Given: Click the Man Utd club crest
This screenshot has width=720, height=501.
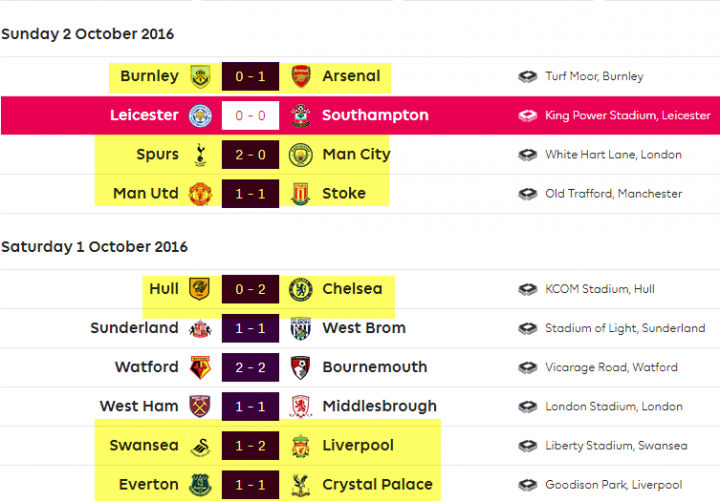Looking at the screenshot, I should tap(200, 194).
